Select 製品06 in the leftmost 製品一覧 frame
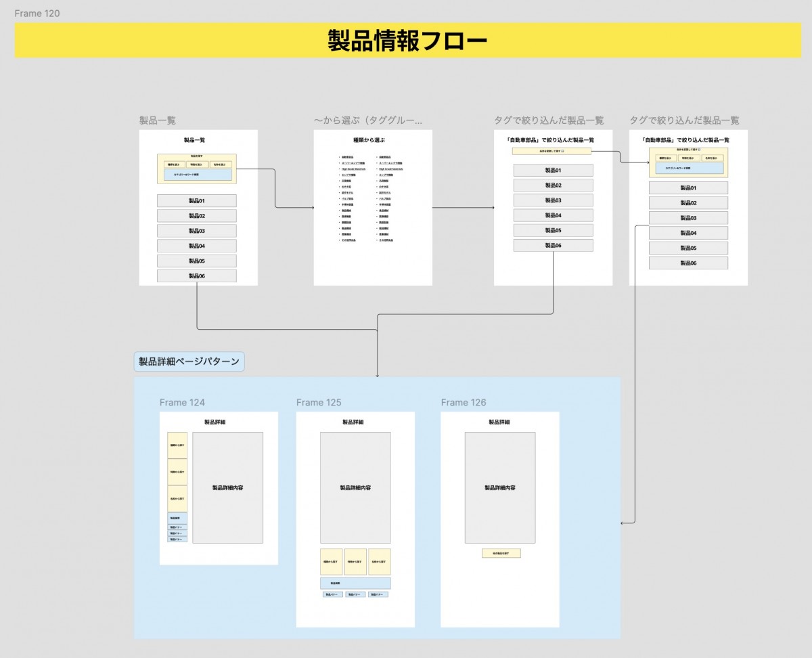This screenshot has height=658, width=812. (196, 276)
